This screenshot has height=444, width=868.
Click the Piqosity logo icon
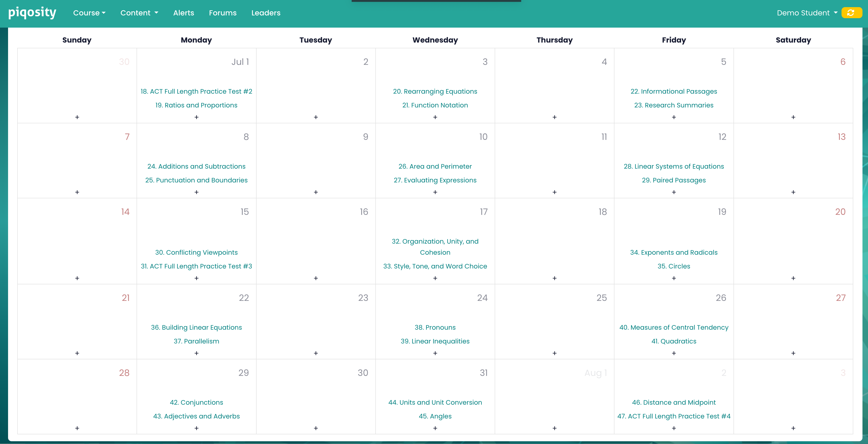(x=32, y=12)
